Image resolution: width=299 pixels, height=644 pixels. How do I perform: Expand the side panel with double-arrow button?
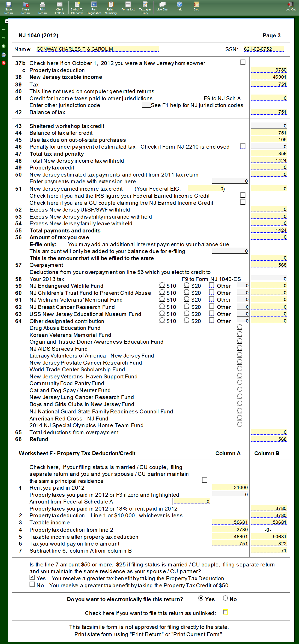pos(7,21)
